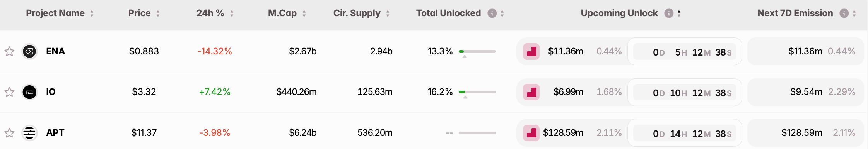Sort by Upcoming Unlock sort arrows
This screenshot has height=149, width=868.
point(679,14)
